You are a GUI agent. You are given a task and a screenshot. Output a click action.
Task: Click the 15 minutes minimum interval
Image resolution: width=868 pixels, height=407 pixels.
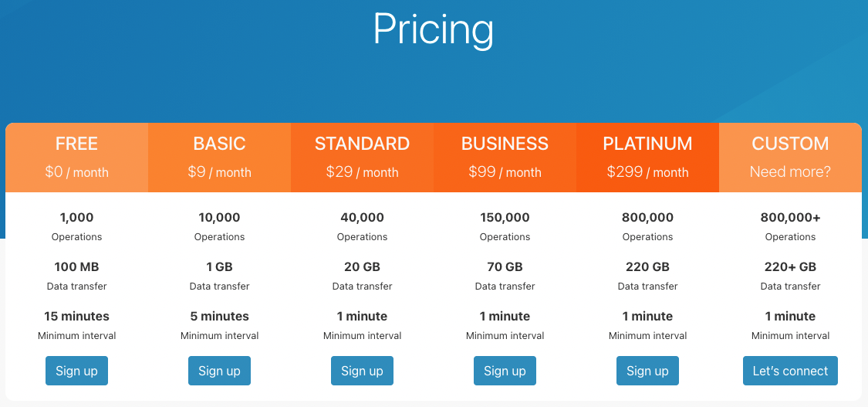[x=76, y=316]
